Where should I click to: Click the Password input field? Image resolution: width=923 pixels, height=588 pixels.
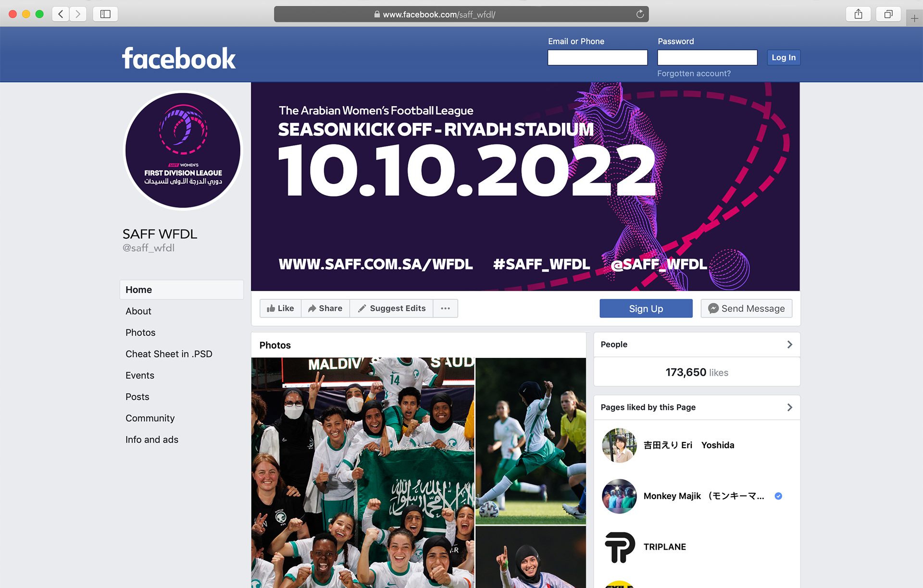point(707,58)
